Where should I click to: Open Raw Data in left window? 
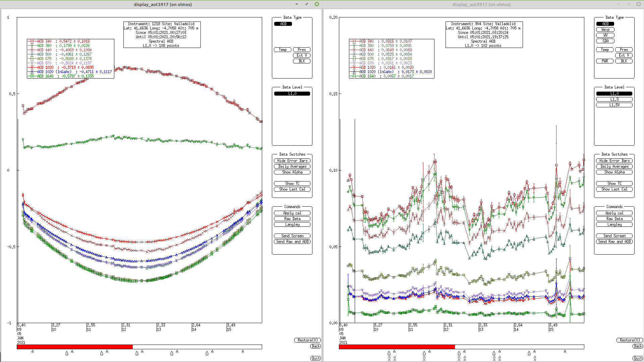[292, 219]
